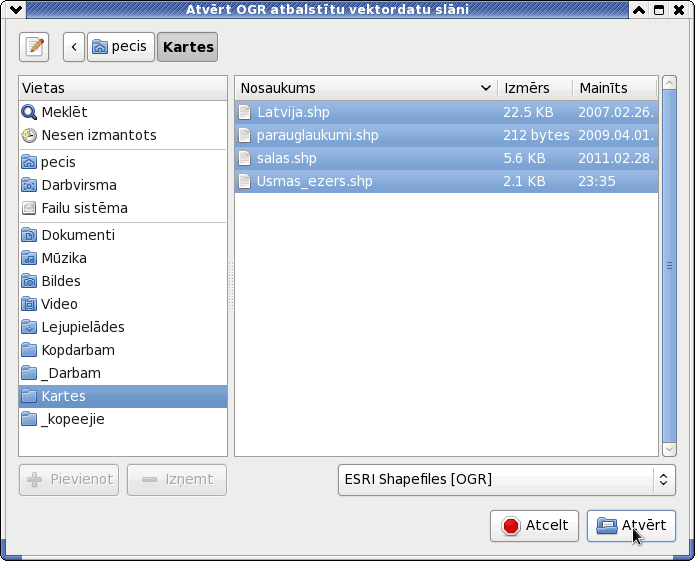Screen dimensions: 695x561
Task: Click the 23:35 modified time cell
Action: (597, 182)
